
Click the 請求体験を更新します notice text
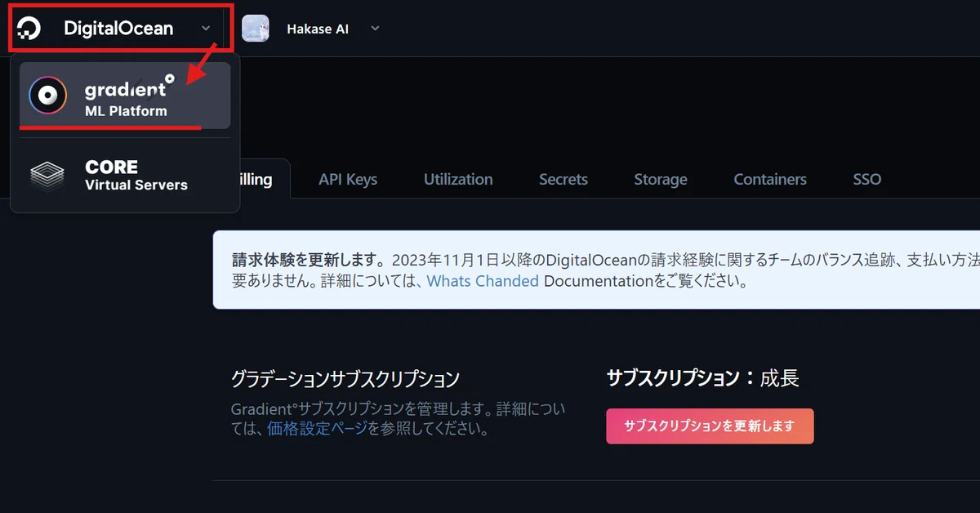[309, 260]
